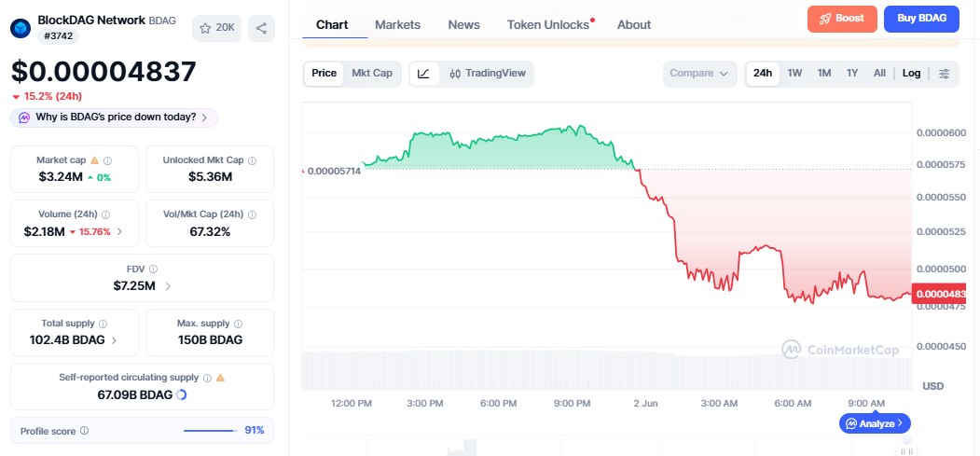
Task: Set chart range to 1M
Action: 823,73
